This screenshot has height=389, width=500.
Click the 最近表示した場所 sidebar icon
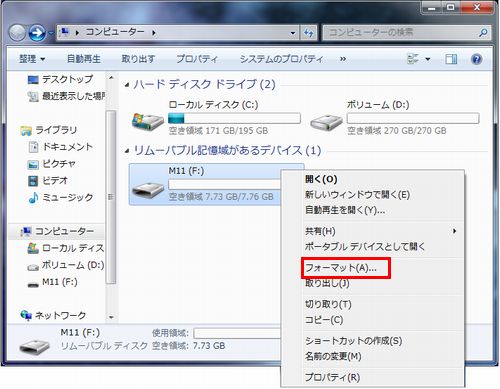33,97
